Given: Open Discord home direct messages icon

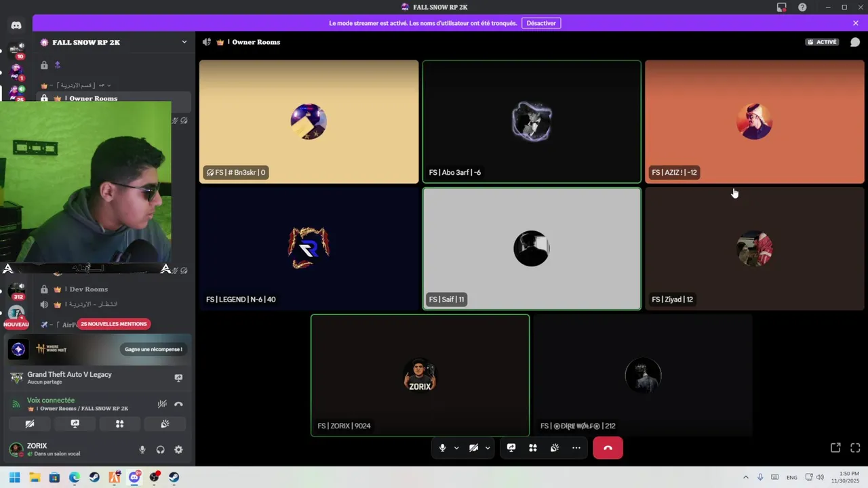Looking at the screenshot, I should pyautogui.click(x=16, y=25).
